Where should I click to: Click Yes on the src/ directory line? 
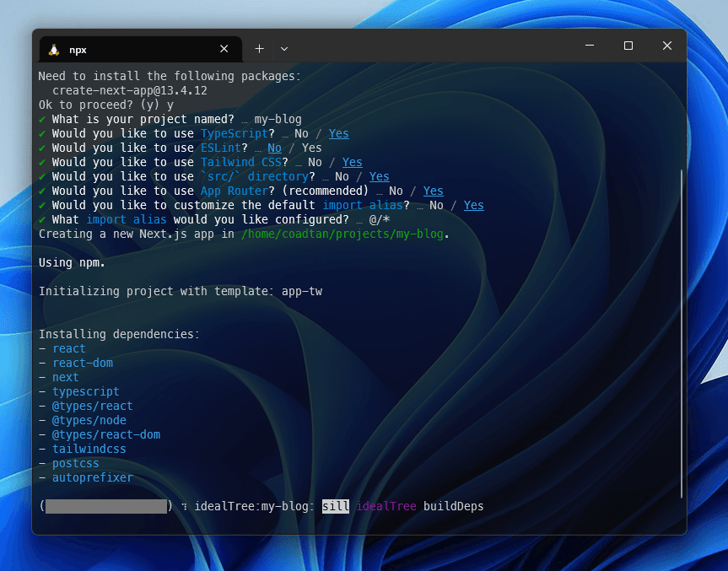click(x=379, y=177)
